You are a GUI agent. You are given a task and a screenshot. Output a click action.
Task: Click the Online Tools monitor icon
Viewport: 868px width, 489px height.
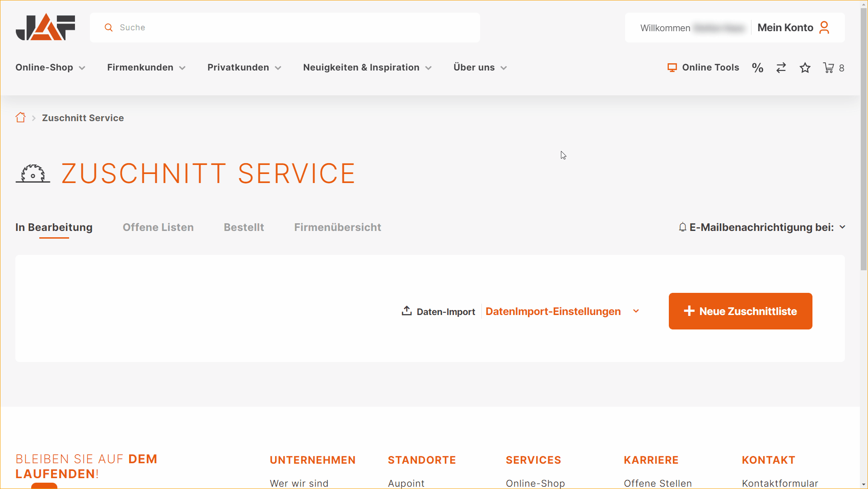pyautogui.click(x=672, y=68)
